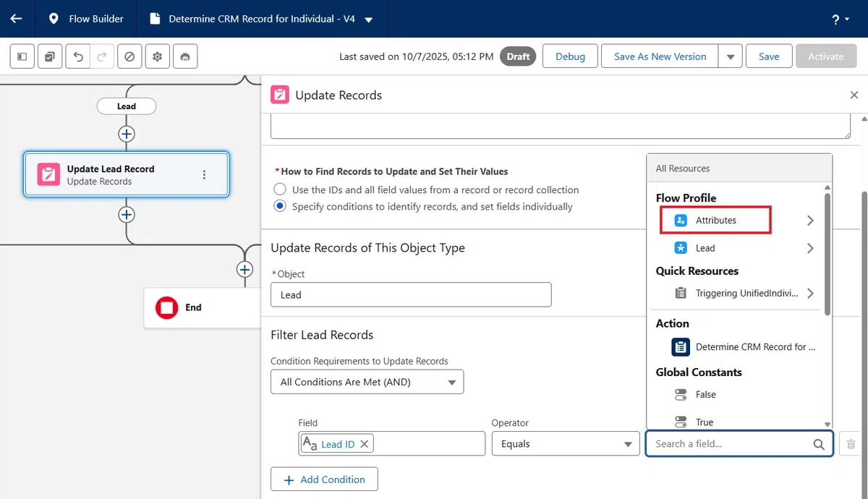Click the select elements toolbar icon
This screenshot has height=499, width=868.
pyautogui.click(x=49, y=56)
